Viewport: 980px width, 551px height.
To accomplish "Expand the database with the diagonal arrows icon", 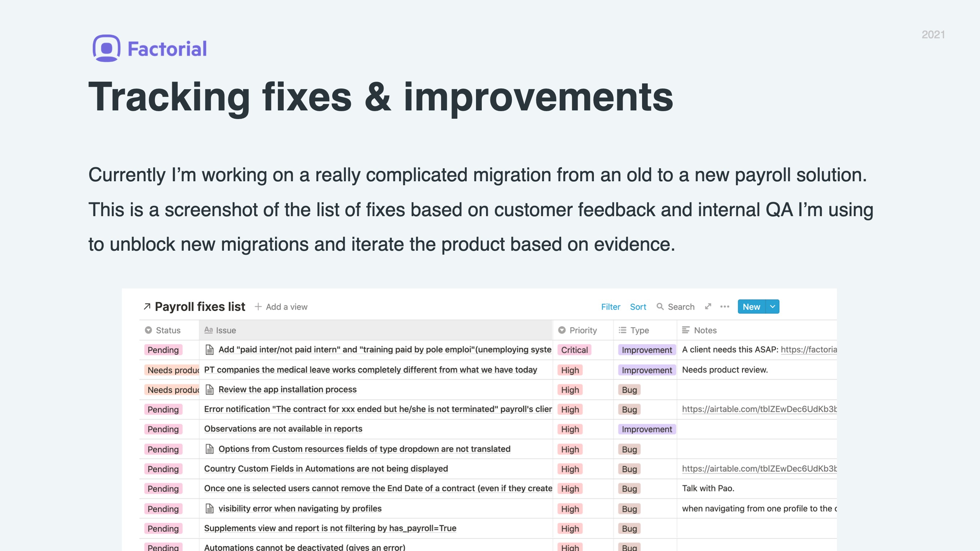I will (x=708, y=307).
